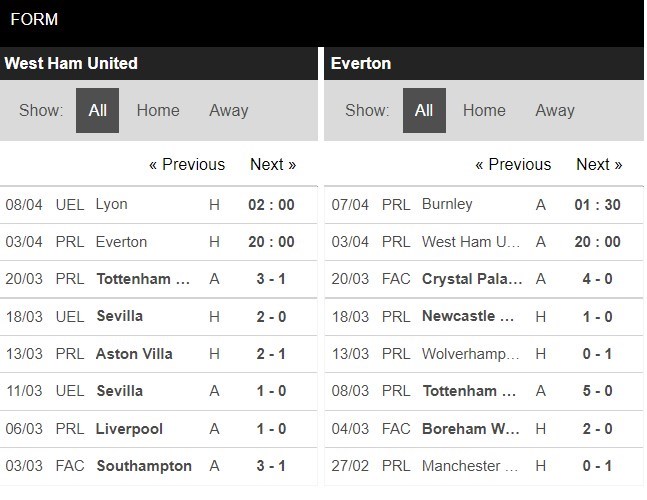Switch Everton form to Home matches
The image size is (647, 500).
pos(484,110)
